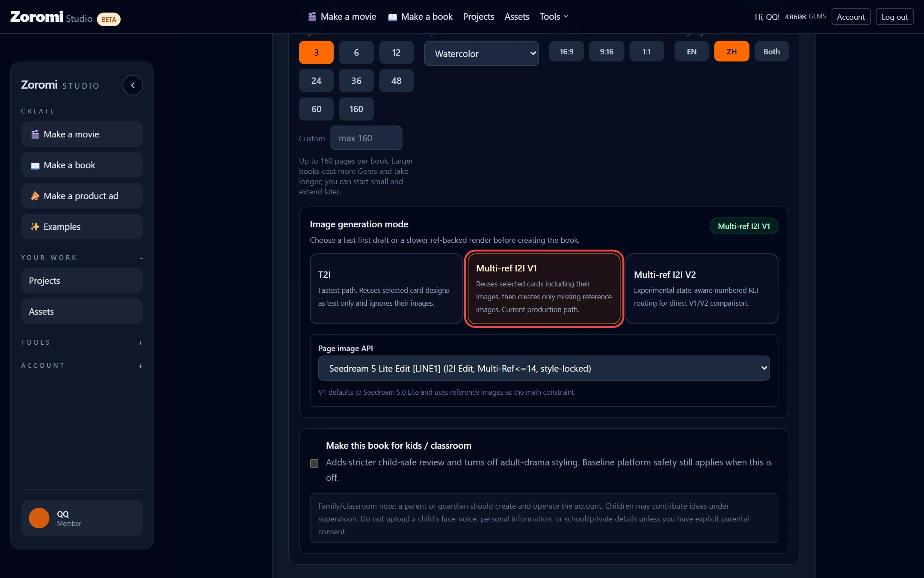Click the Account button
The width and height of the screenshot is (924, 578).
(851, 17)
